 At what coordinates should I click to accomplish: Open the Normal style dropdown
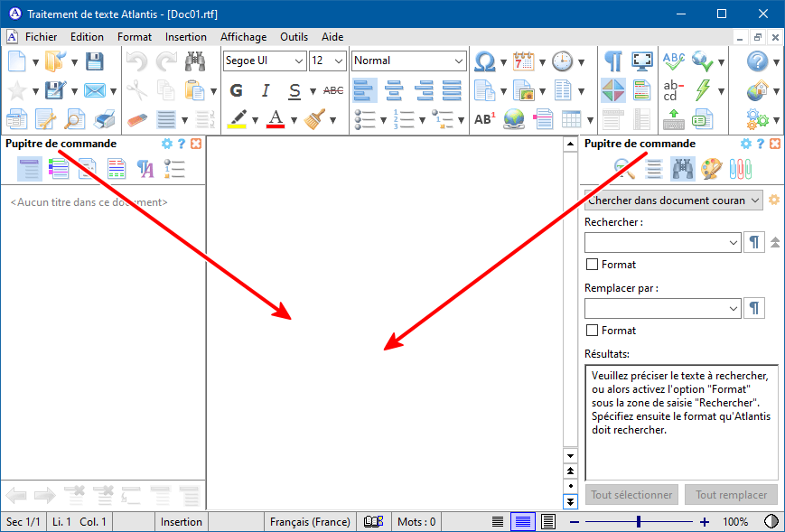click(459, 61)
